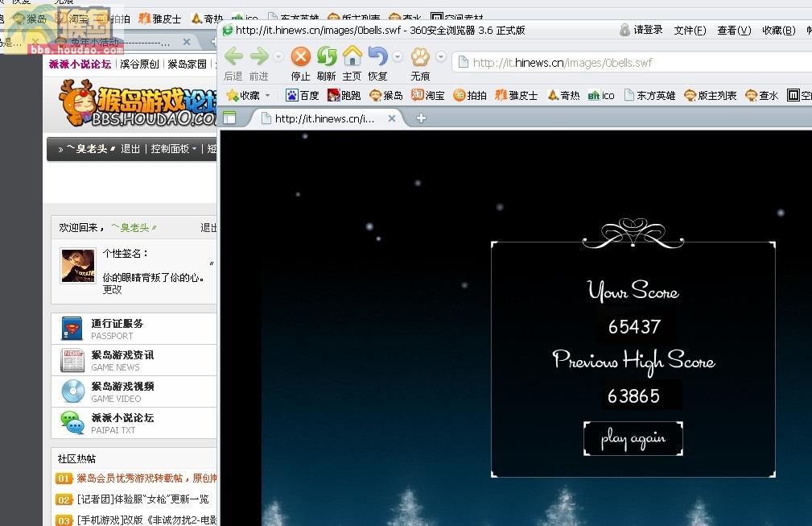Click the red Stop button

pos(300,56)
